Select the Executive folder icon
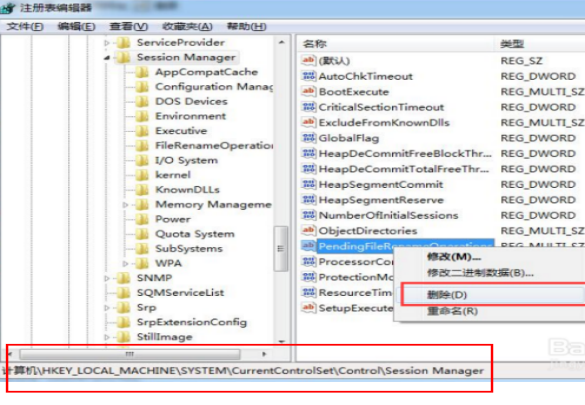Image resolution: width=585 pixels, height=405 pixels. (x=142, y=131)
